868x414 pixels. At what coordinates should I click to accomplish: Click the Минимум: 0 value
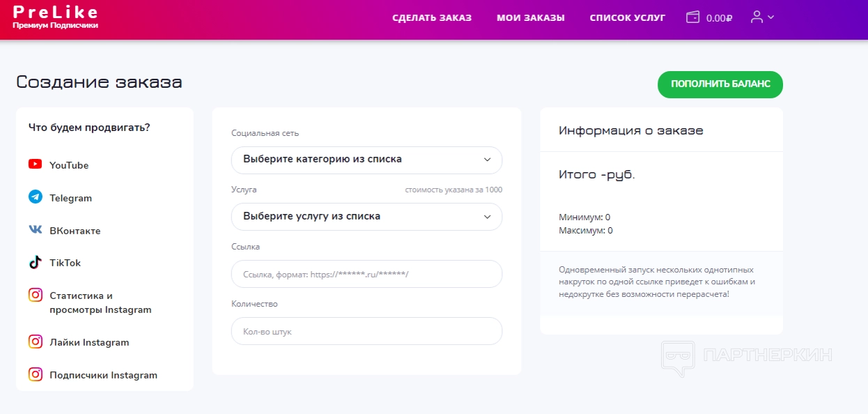[x=584, y=217]
